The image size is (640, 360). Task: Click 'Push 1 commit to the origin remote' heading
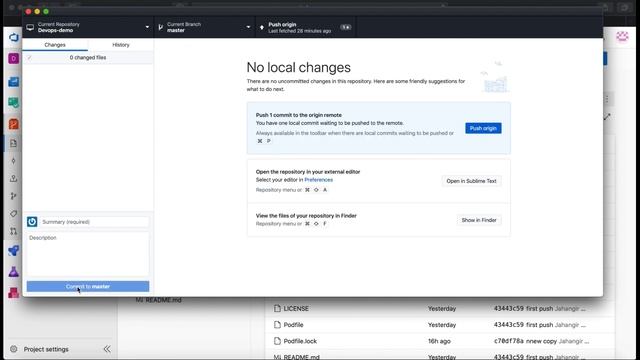(299, 115)
